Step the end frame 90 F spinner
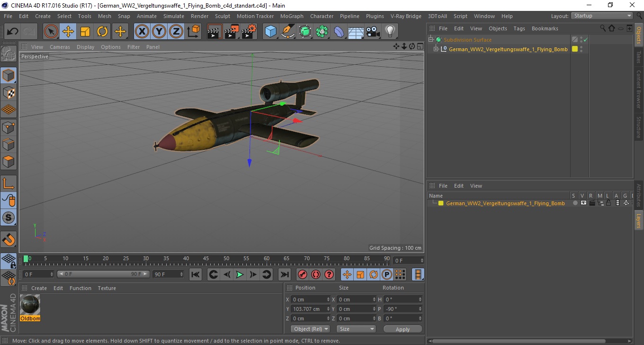This screenshot has width=644, height=345. pyautogui.click(x=181, y=274)
